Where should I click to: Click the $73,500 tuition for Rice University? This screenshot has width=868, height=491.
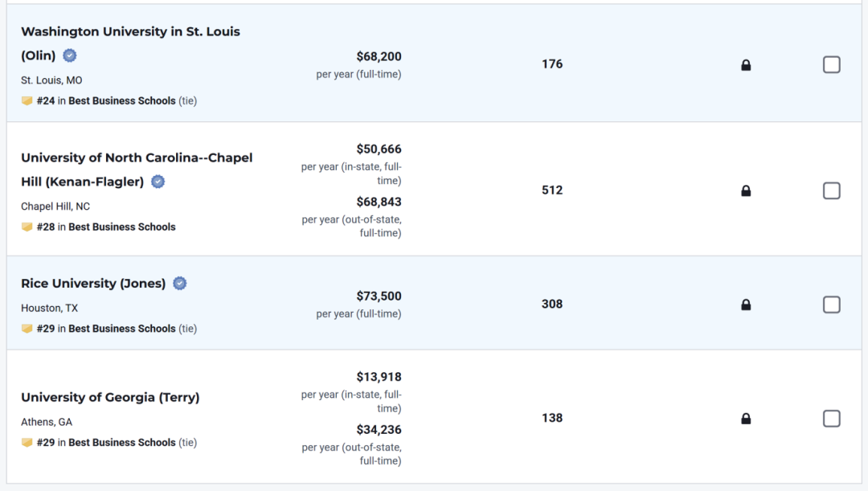click(379, 297)
